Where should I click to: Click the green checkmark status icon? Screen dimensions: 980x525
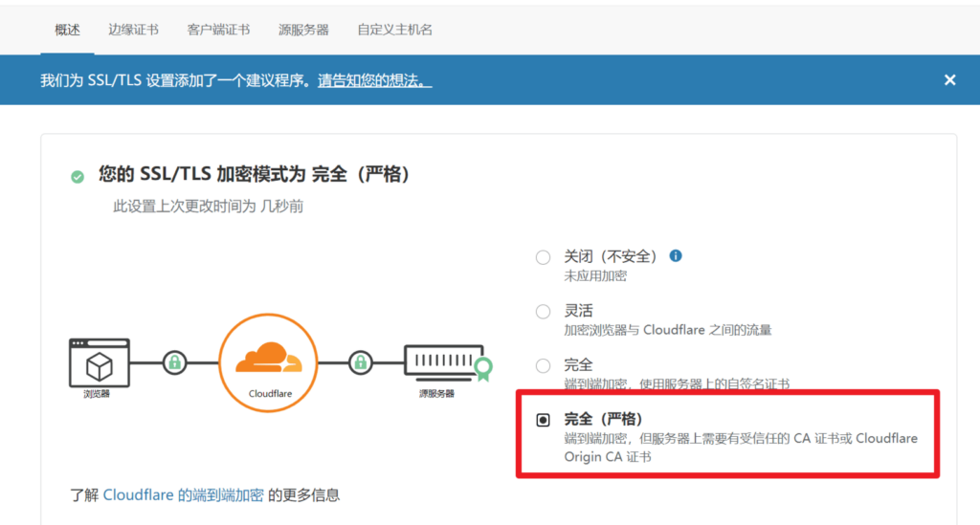click(78, 176)
